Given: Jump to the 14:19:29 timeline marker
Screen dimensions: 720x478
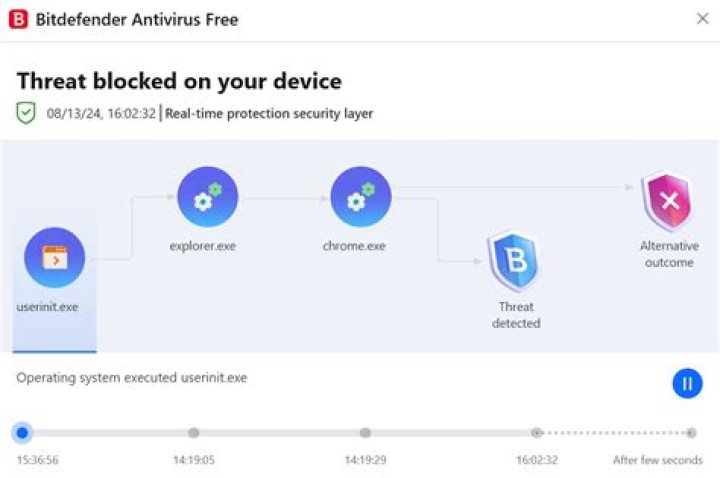Looking at the screenshot, I should (x=365, y=433).
